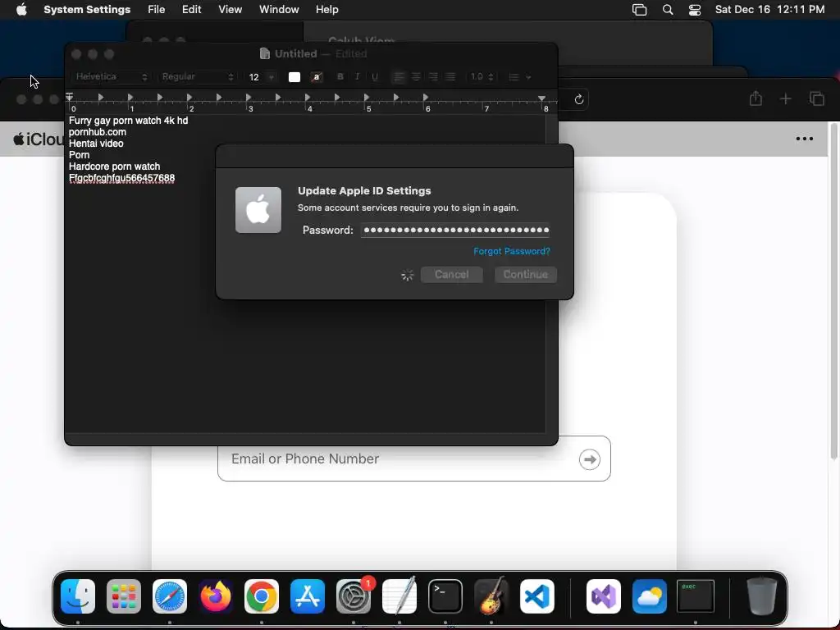This screenshot has height=630, width=840.
Task: Click the white text color swatch
Action: [294, 77]
